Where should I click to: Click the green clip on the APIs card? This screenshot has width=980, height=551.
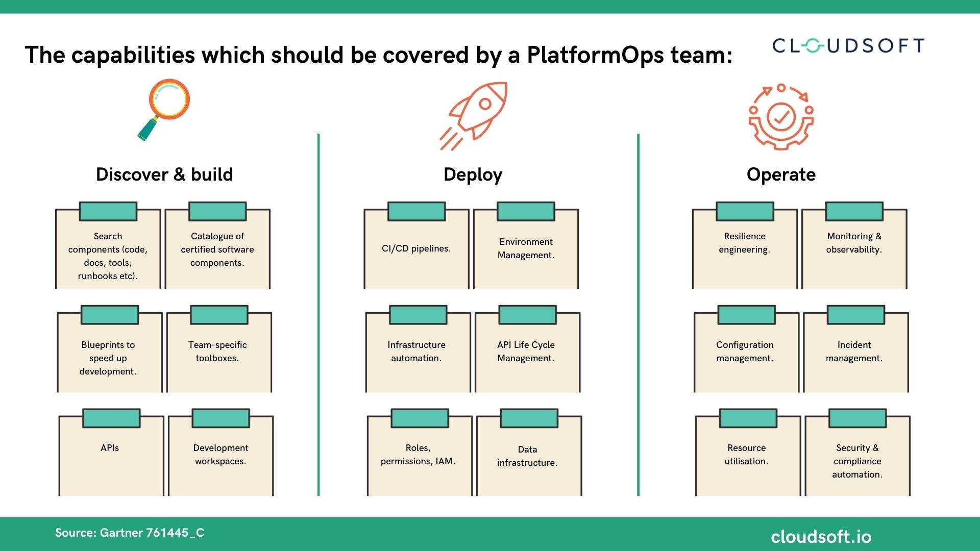(x=111, y=418)
